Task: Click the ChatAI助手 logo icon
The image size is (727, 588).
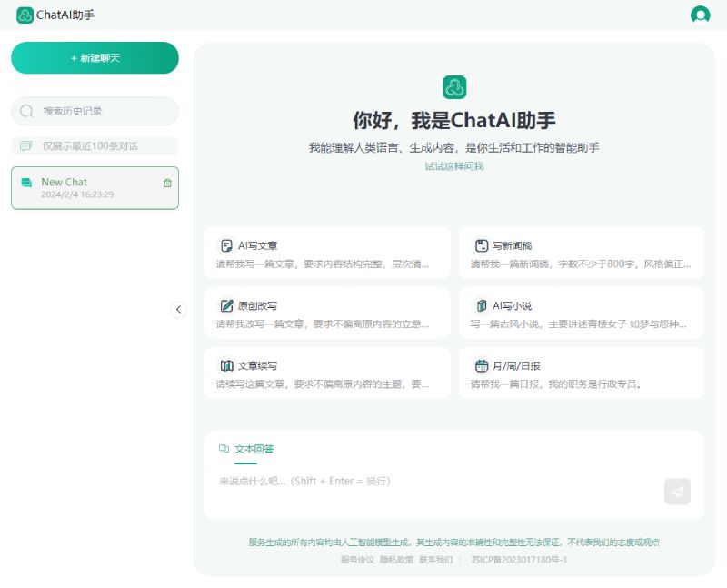Action: [x=24, y=15]
